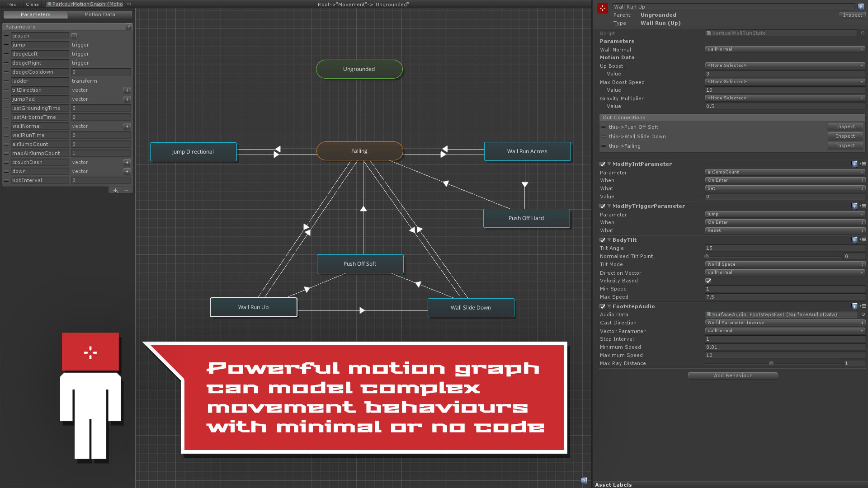Open ModifyIntParameter What dropdown showing Set
The height and width of the screenshot is (488, 868).
785,188
